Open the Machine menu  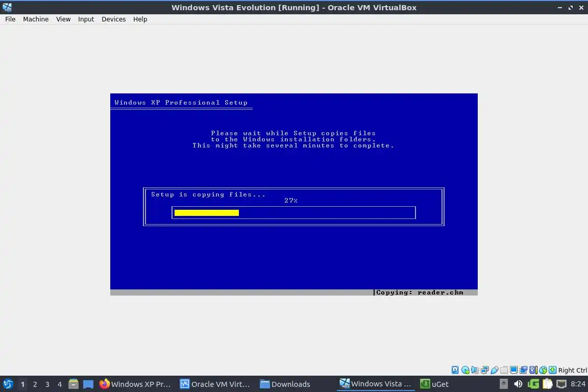36,19
